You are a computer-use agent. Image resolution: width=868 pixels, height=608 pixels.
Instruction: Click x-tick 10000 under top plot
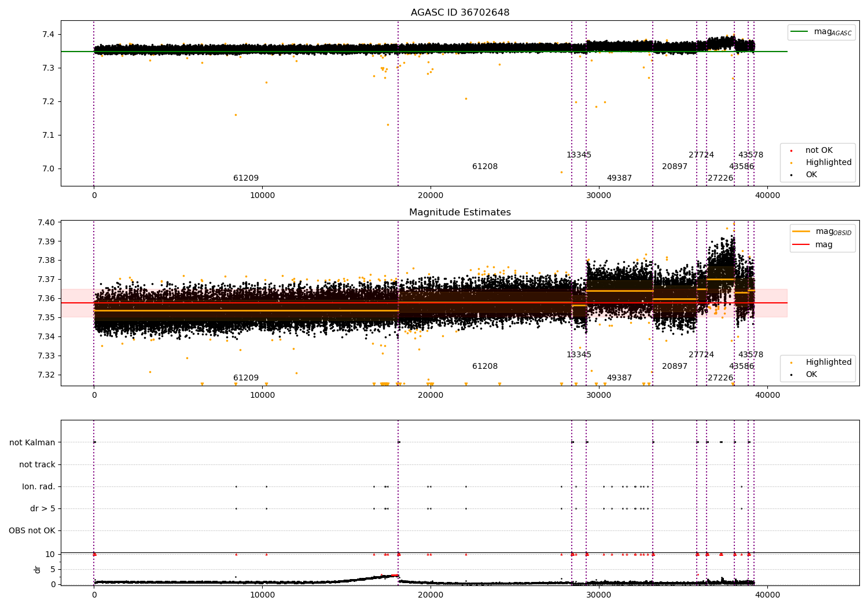[262, 196]
